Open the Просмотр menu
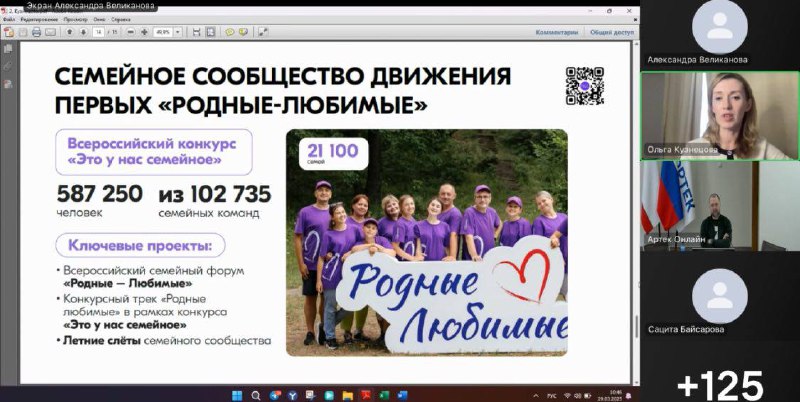The width and height of the screenshot is (800, 402). [76, 19]
